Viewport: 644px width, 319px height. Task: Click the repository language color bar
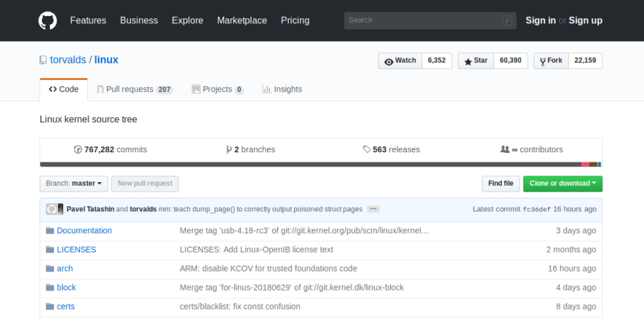click(x=321, y=165)
